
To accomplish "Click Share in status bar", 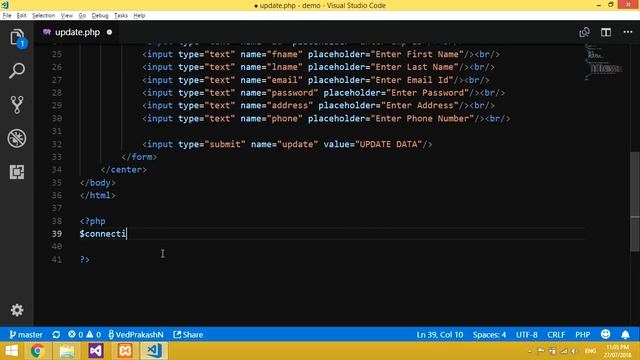I will [x=188, y=335].
